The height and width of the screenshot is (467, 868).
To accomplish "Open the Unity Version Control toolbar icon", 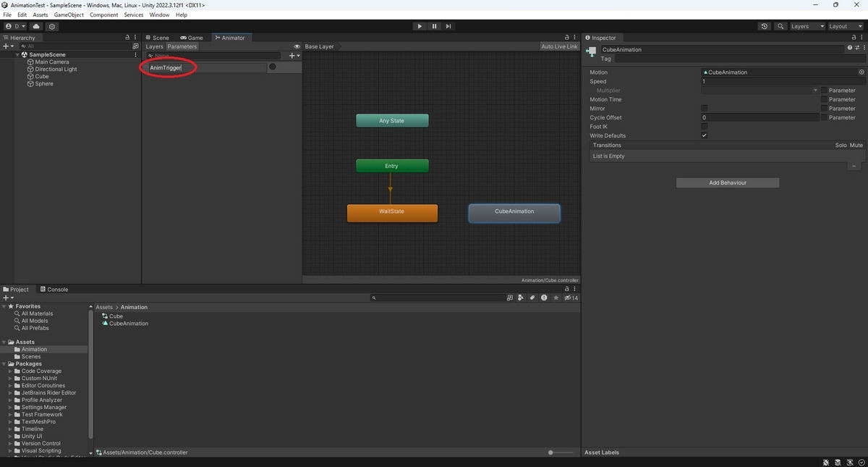I will click(x=52, y=26).
